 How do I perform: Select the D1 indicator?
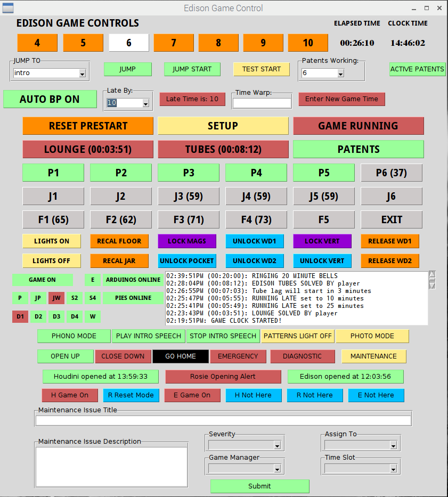point(20,316)
